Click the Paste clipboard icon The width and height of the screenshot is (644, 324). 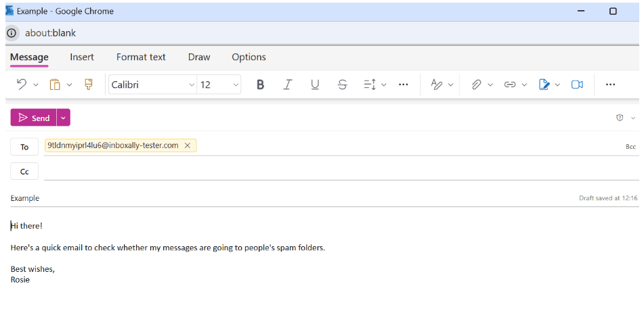tap(55, 85)
